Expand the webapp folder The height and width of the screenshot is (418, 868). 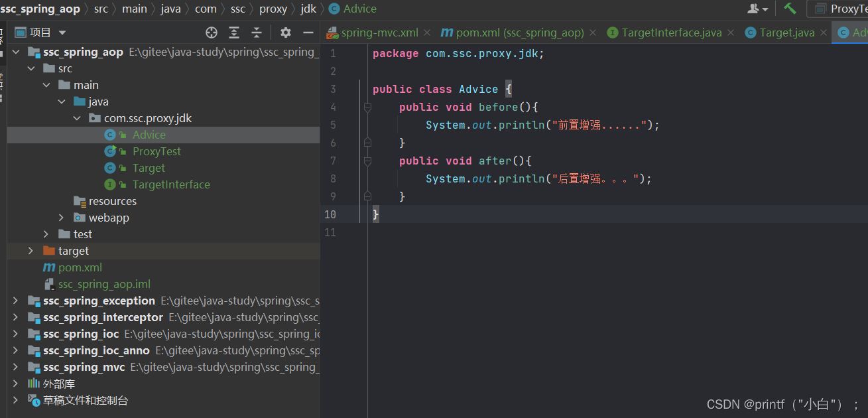pos(62,218)
